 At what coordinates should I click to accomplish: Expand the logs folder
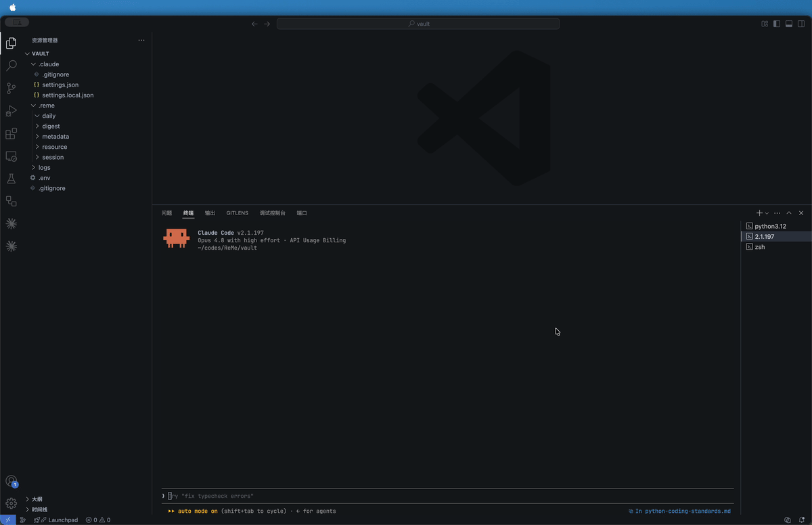coord(88,167)
